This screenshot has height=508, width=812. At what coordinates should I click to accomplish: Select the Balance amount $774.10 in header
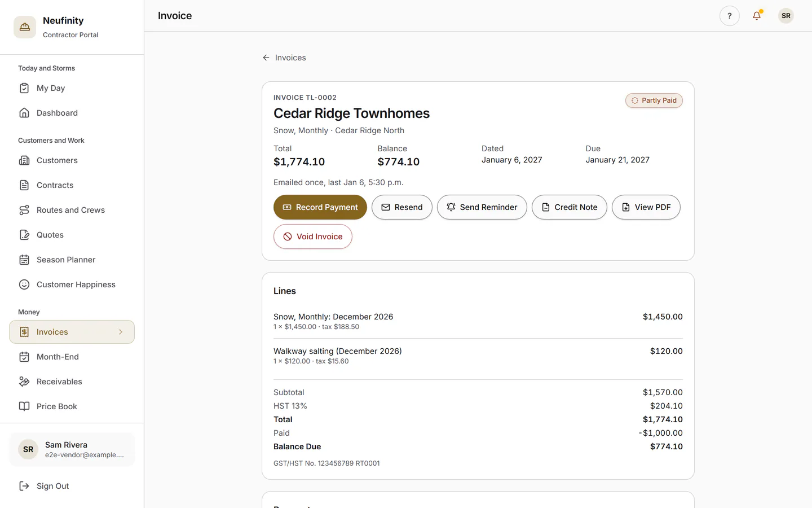(399, 162)
